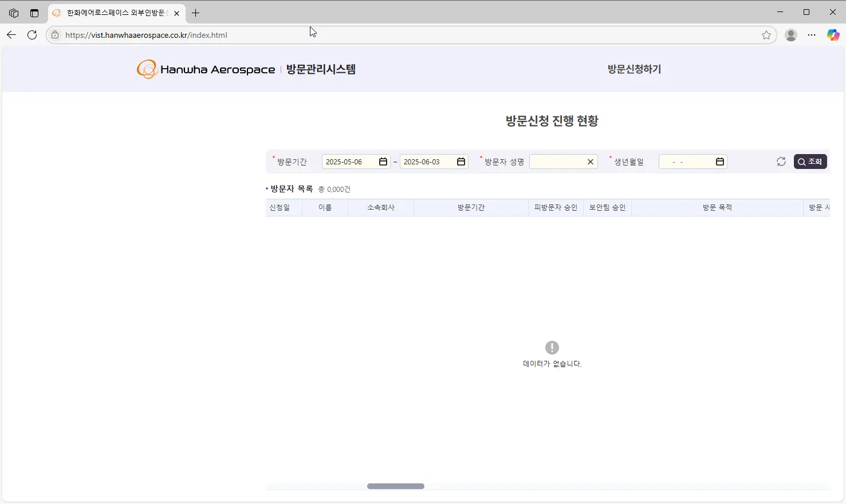Click the Hanwha Aerospace logo
Viewport: 846px width, 504px height.
(205, 69)
